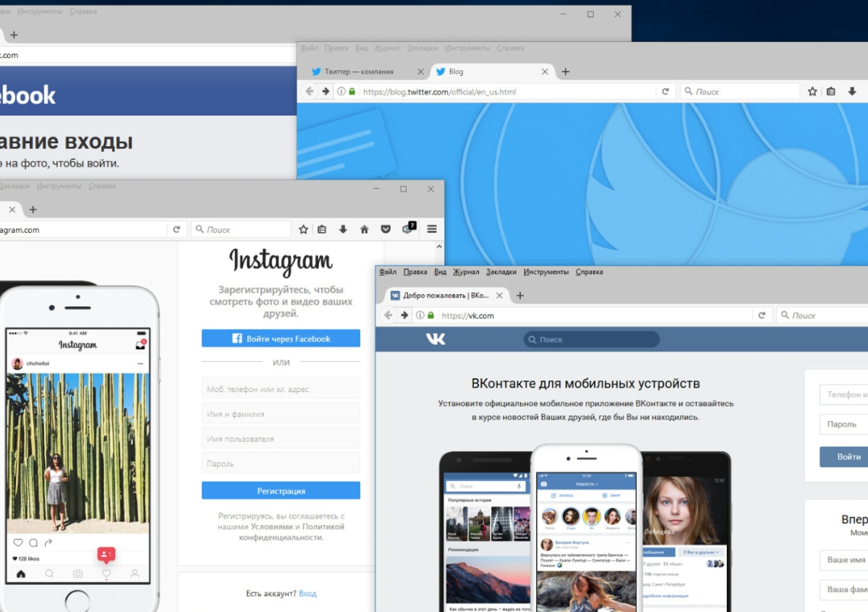The width and height of the screenshot is (868, 612).
Task: Open the hamburger menu in Instagram window
Action: click(x=432, y=229)
